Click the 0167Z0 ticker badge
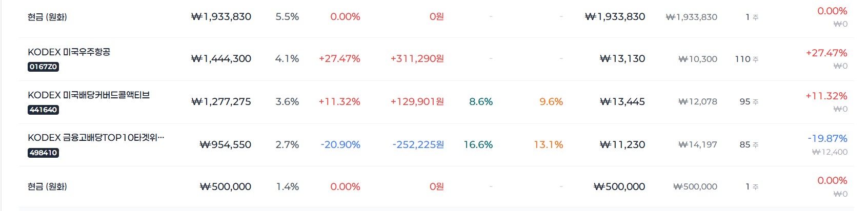The image size is (868, 211). click(43, 67)
